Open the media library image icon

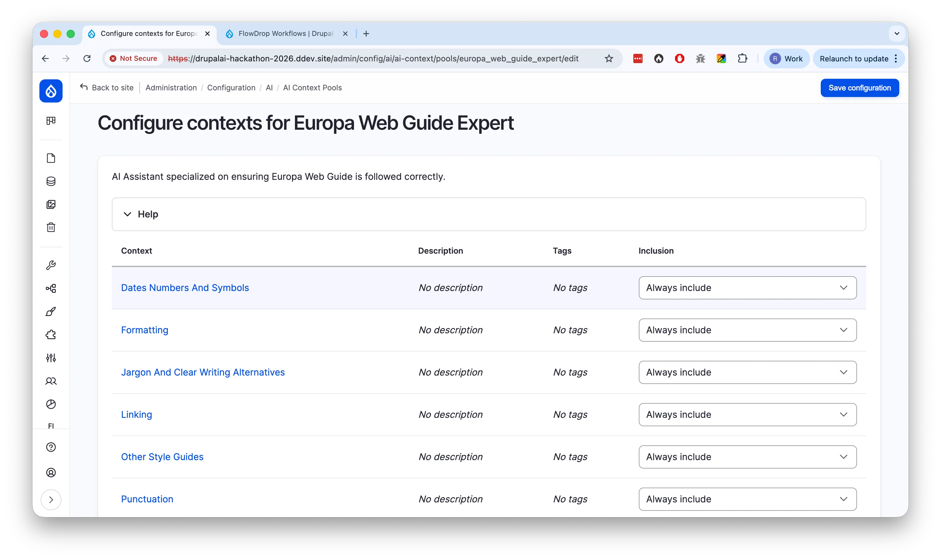(51, 204)
